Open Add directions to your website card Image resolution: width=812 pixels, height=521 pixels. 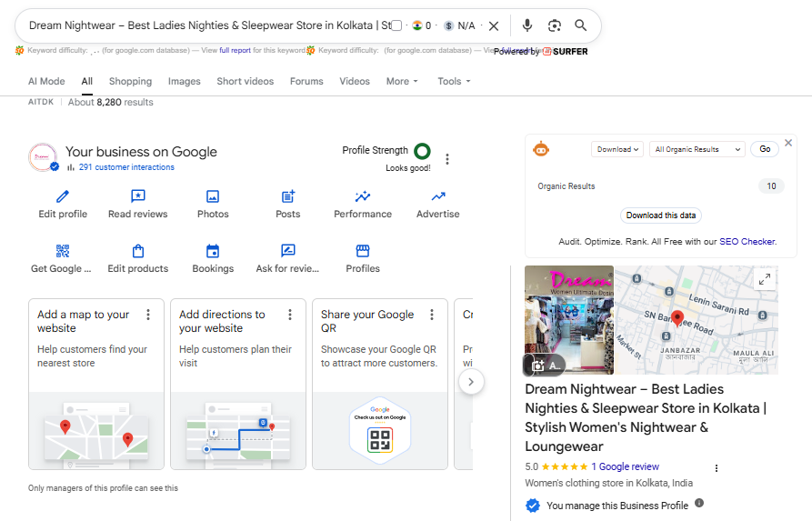pyautogui.click(x=238, y=385)
